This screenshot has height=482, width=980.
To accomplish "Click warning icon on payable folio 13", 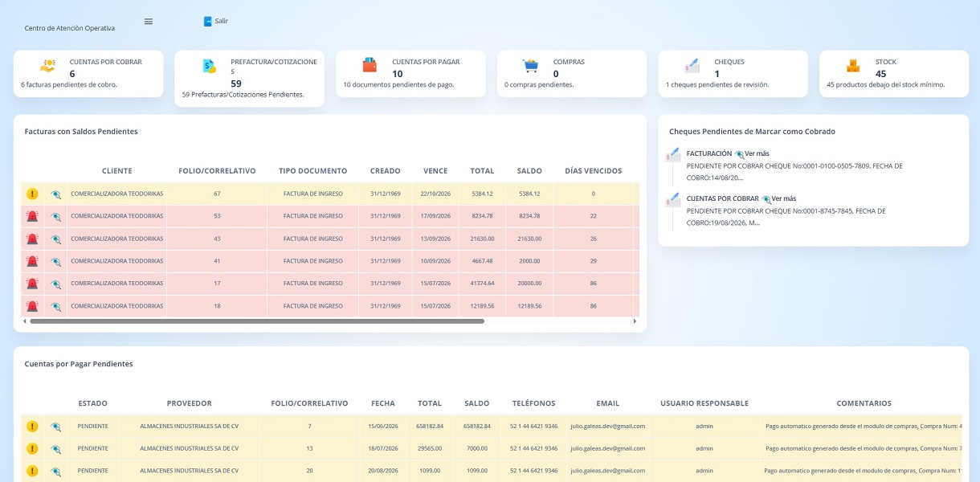I will pos(32,448).
